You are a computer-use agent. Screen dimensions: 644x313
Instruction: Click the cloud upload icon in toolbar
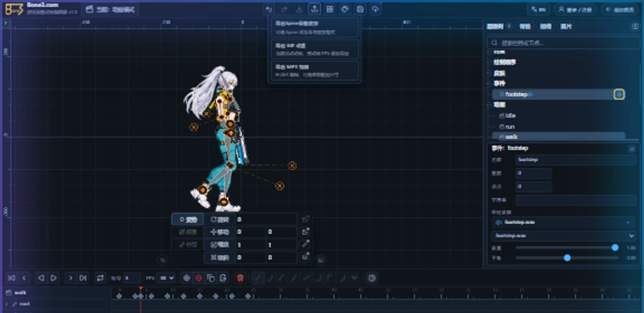(375, 9)
